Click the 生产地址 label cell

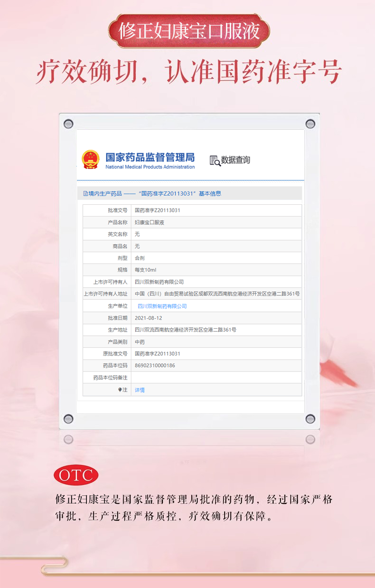coord(107,330)
